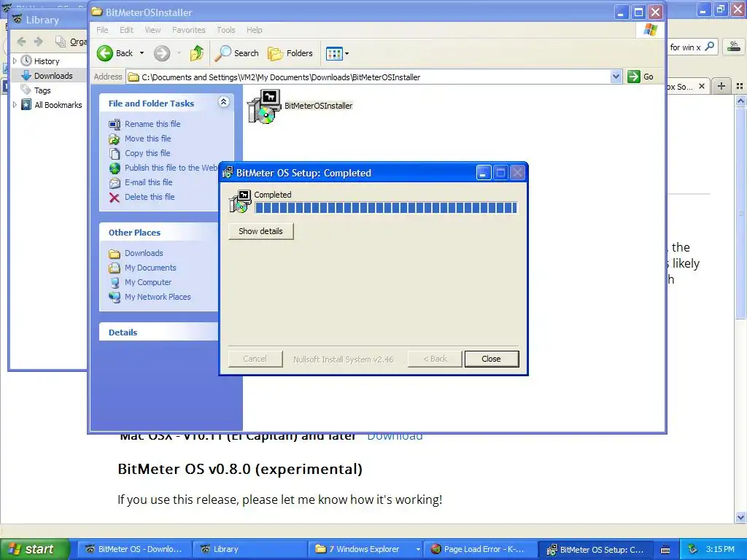Open the Help menu

click(254, 30)
